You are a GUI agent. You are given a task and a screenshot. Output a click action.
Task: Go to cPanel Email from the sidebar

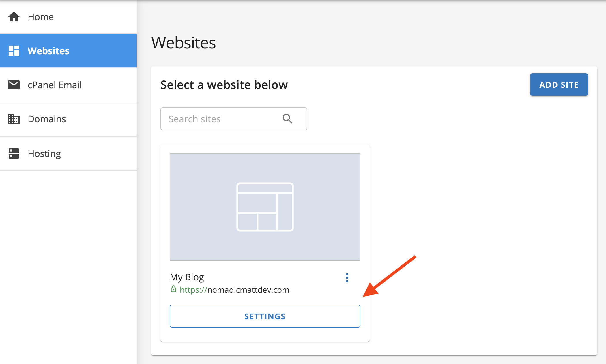pos(55,85)
